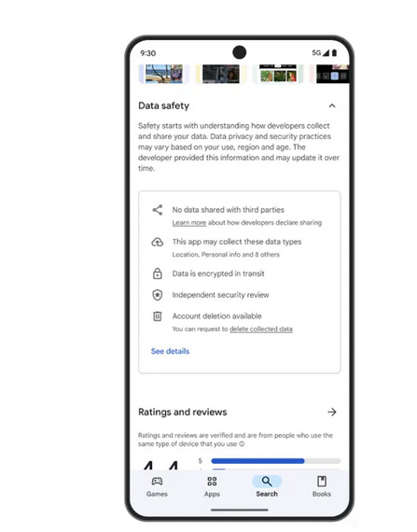Collapse the Data safety section chevron

332,105
